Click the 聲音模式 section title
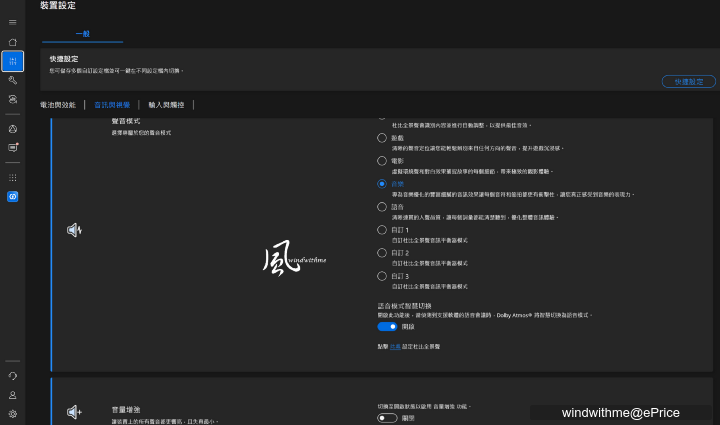720x425 pixels. (126, 121)
